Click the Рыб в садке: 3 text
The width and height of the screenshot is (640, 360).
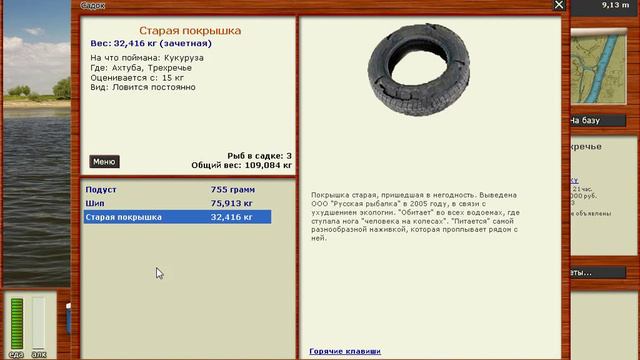click(x=260, y=156)
